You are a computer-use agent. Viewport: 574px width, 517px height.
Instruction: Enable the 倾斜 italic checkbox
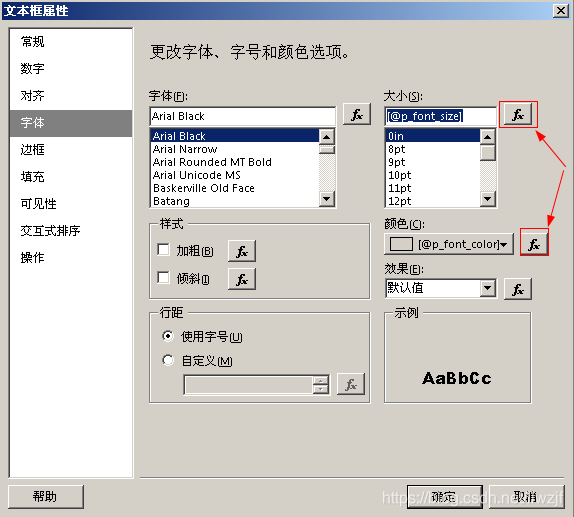pyautogui.click(x=163, y=278)
